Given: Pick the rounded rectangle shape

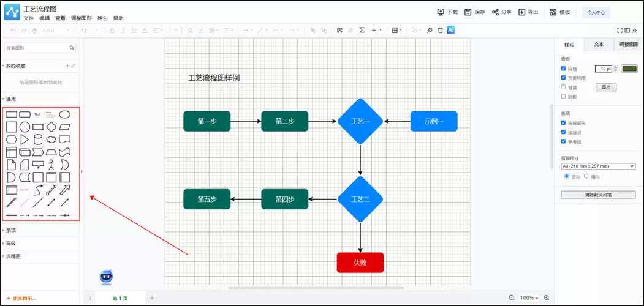Looking at the screenshot, I should tap(25, 114).
